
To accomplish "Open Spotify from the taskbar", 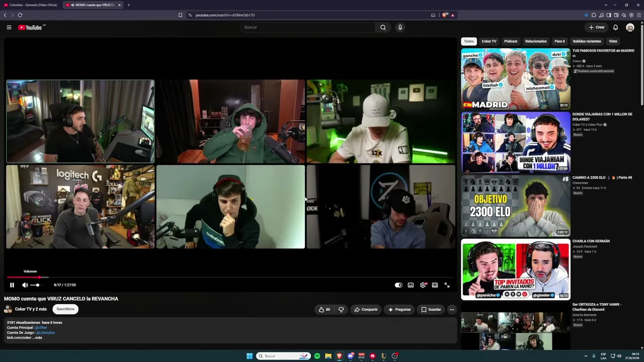I will 317,356.
